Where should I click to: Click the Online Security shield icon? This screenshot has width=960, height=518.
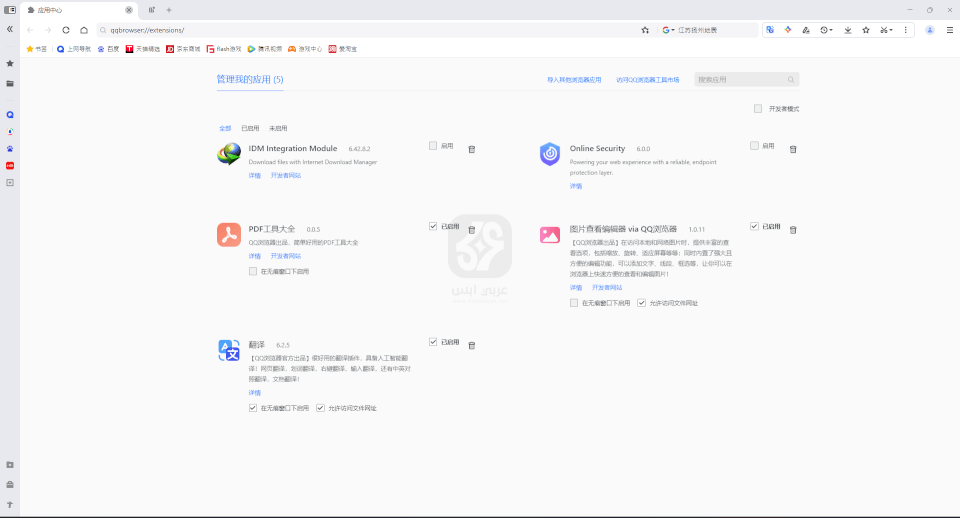[550, 154]
